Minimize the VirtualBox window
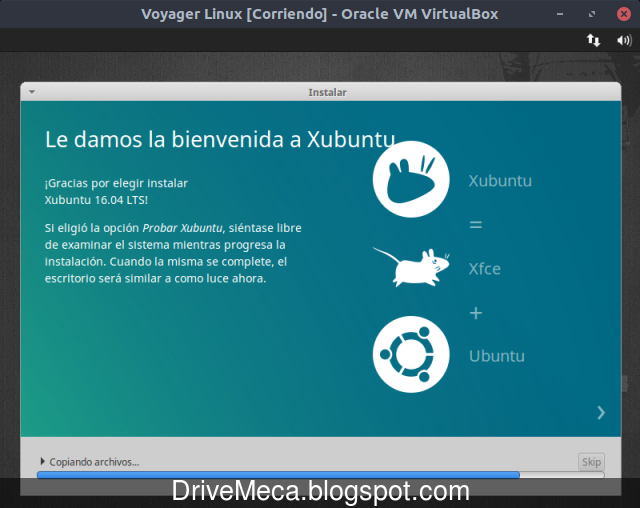Viewport: 640px width, 508px height. 560,14
